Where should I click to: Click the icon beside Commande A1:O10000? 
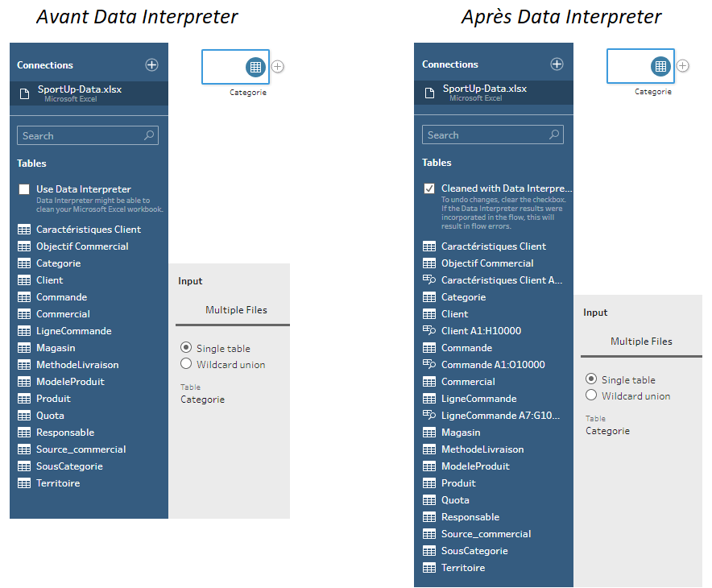click(429, 365)
